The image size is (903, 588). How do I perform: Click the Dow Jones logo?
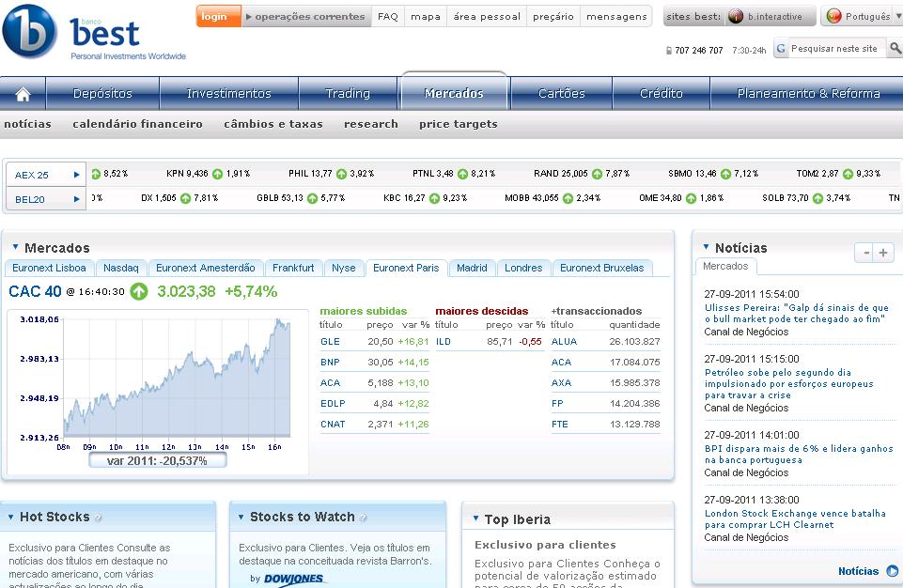click(294, 579)
